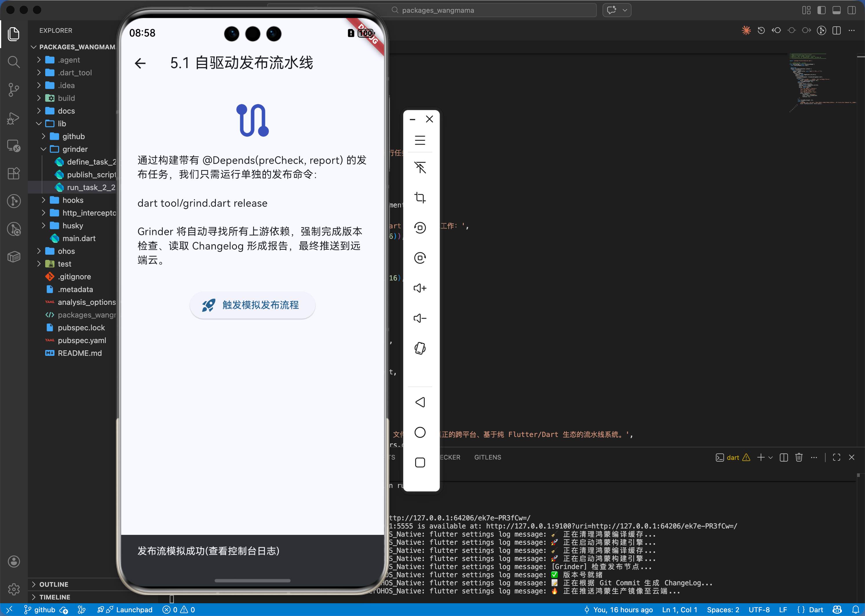Toggle the primary sidebar visibility

(x=821, y=10)
